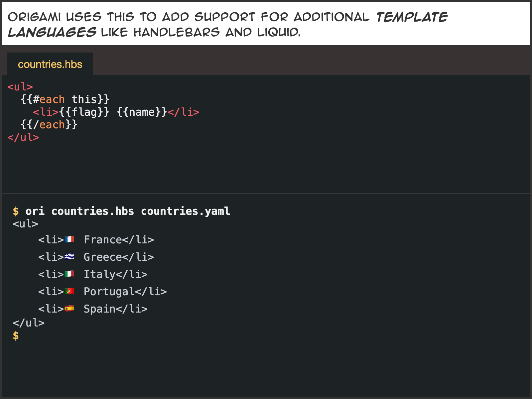Click the France flag emoji
The width and height of the screenshot is (532, 399).
(69, 239)
